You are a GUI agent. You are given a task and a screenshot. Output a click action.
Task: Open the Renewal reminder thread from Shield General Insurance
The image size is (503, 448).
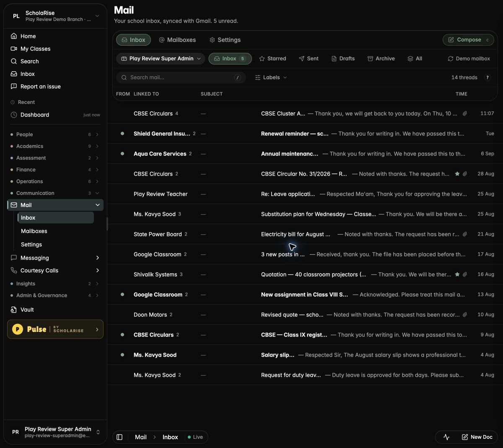[x=305, y=134]
